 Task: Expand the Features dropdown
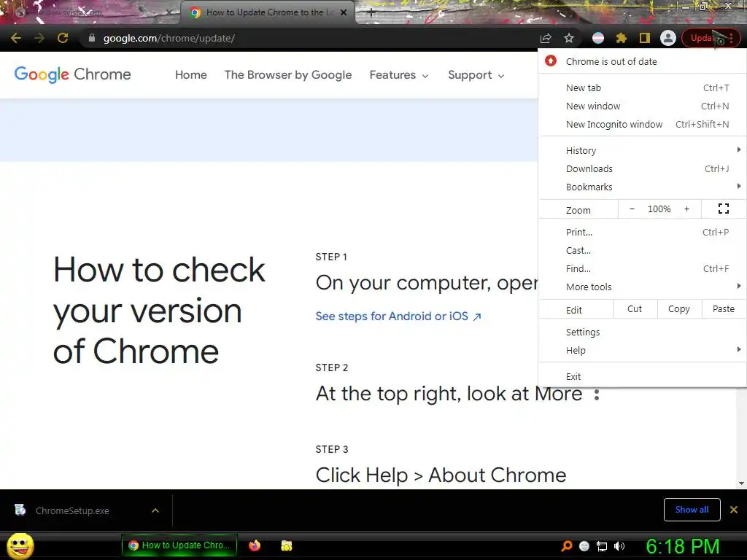(399, 75)
